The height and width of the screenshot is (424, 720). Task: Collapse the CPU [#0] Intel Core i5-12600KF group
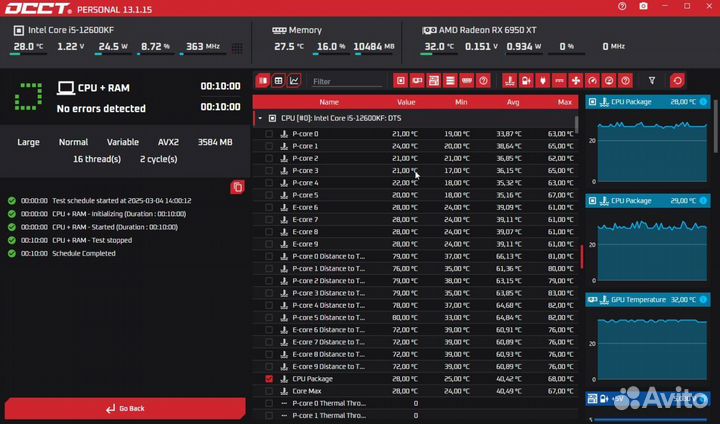260,118
